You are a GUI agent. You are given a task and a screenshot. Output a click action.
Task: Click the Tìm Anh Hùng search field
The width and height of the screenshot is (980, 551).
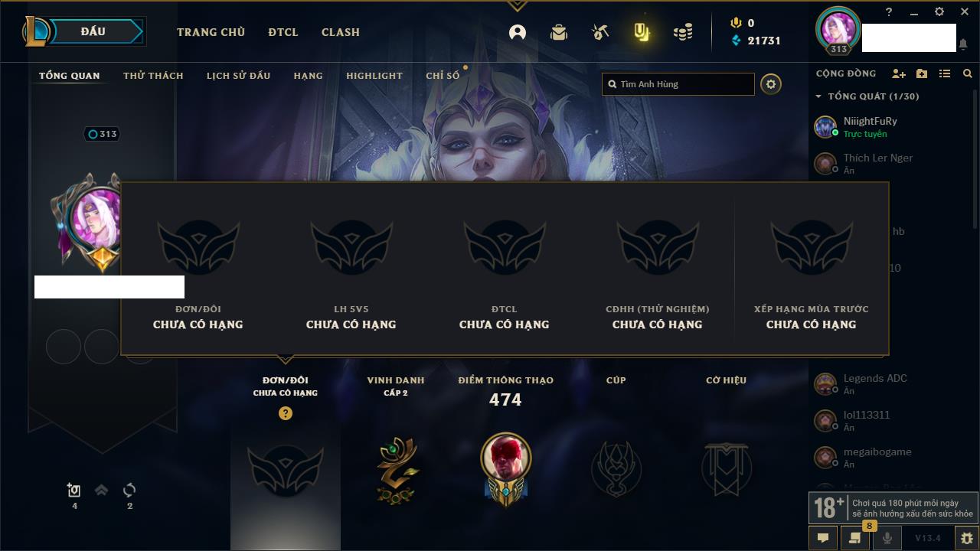tap(678, 84)
